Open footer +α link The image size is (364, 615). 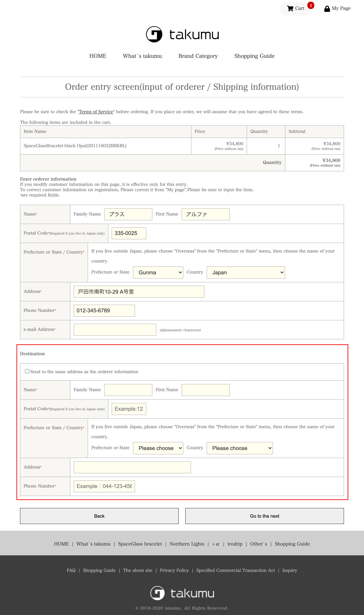tap(216, 544)
